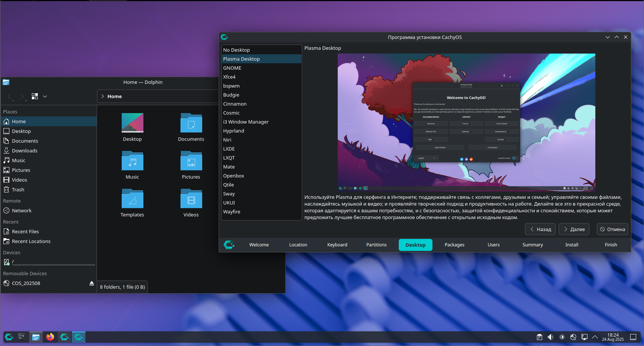Click the breadcrumb chevron before Home

click(103, 96)
